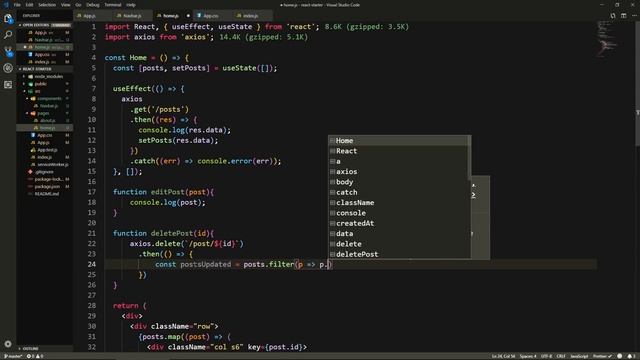Open README.md in the explorer

(44, 194)
